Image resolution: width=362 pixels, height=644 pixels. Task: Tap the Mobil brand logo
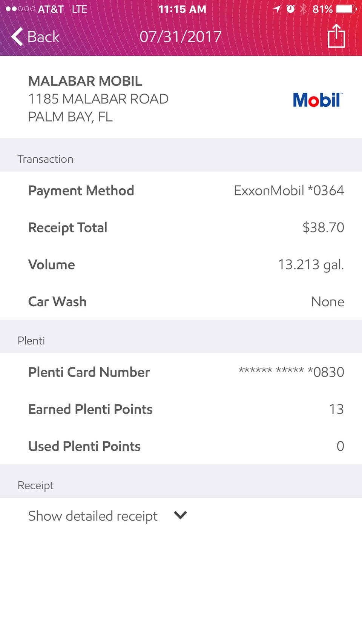coord(318,100)
